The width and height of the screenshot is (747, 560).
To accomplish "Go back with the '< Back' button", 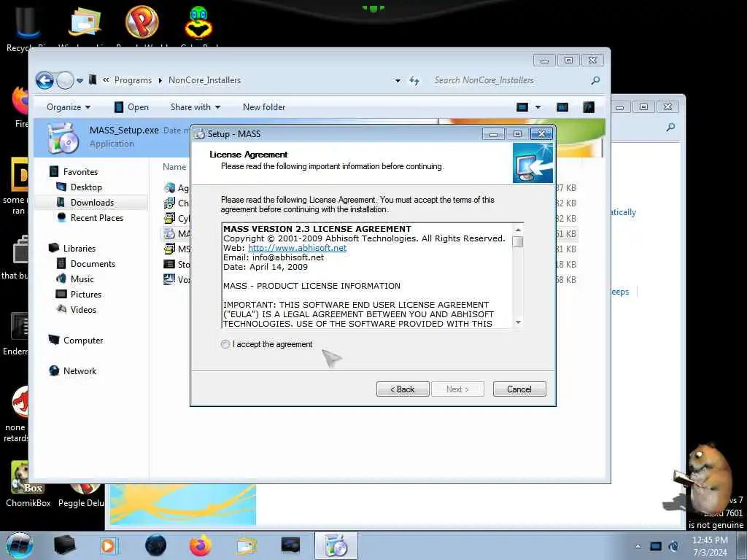I will pos(403,389).
